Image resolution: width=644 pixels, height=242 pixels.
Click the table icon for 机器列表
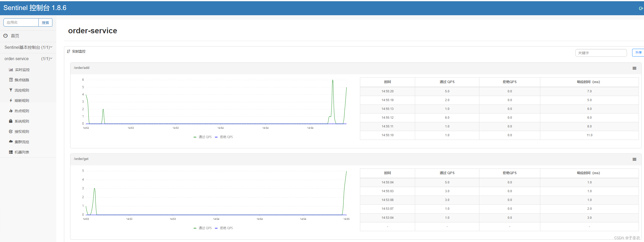pos(11,152)
